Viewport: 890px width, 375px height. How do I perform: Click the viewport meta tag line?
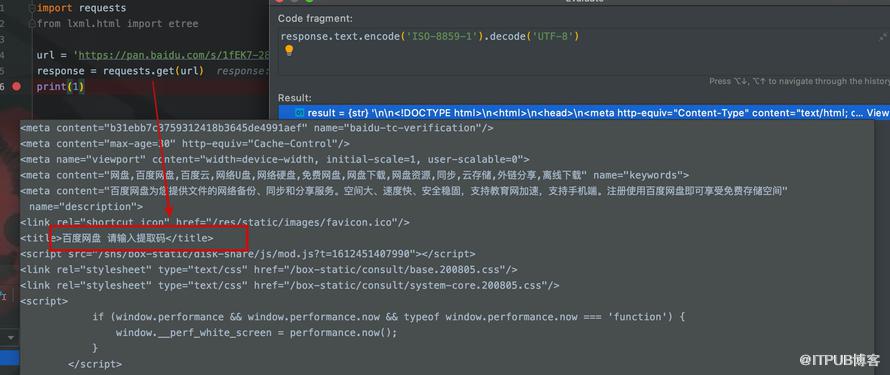[x=275, y=159]
